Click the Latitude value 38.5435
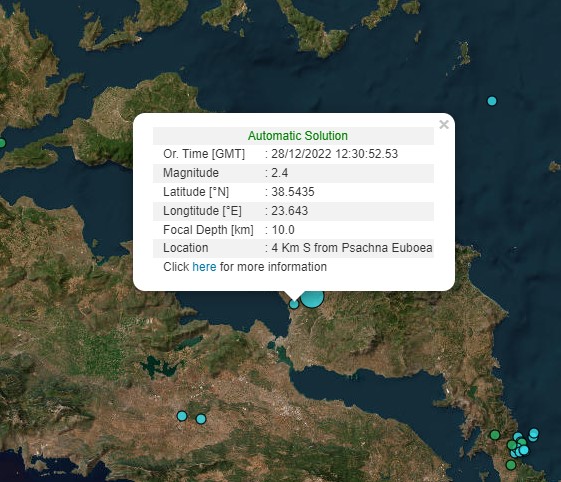The width and height of the screenshot is (561, 482). click(x=293, y=192)
